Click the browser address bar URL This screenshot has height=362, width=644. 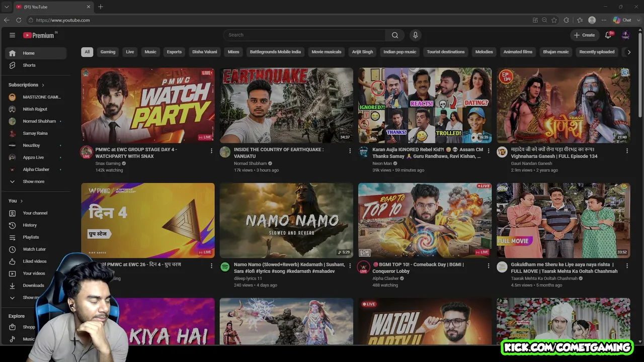[x=63, y=20]
